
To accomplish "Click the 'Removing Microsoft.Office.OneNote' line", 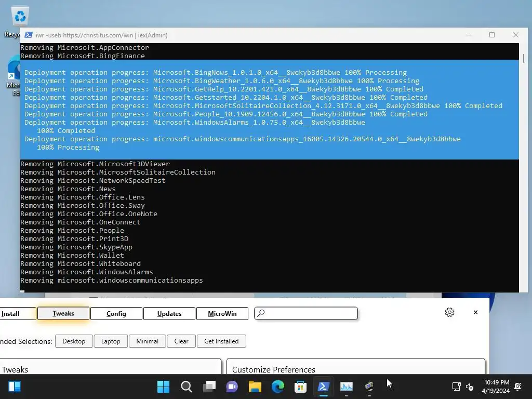I will [88, 214].
